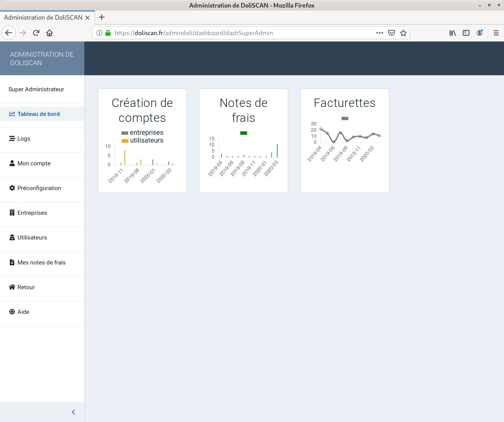Click the Aide globe icon
504x422 pixels.
coord(12,312)
